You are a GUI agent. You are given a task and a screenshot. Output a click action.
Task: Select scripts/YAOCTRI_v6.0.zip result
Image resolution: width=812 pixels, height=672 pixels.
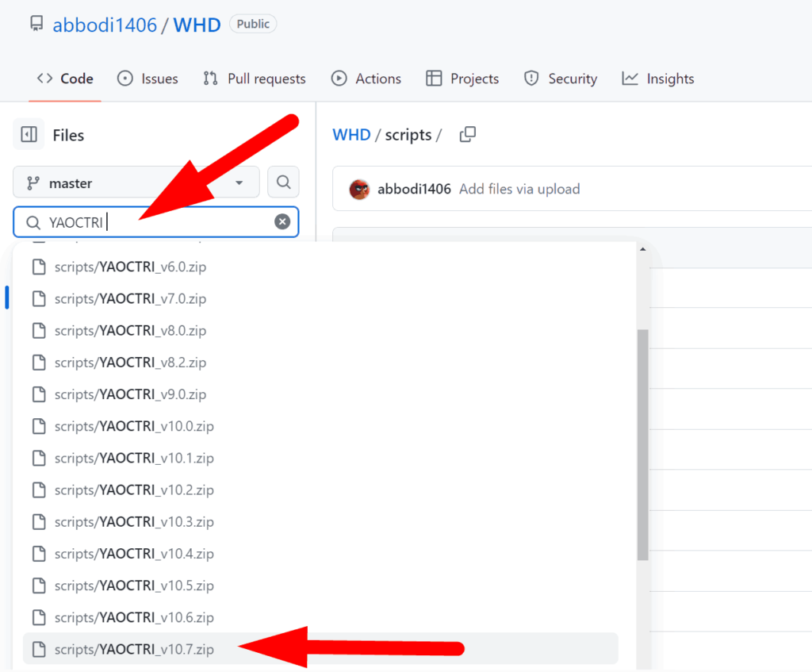click(x=320, y=267)
